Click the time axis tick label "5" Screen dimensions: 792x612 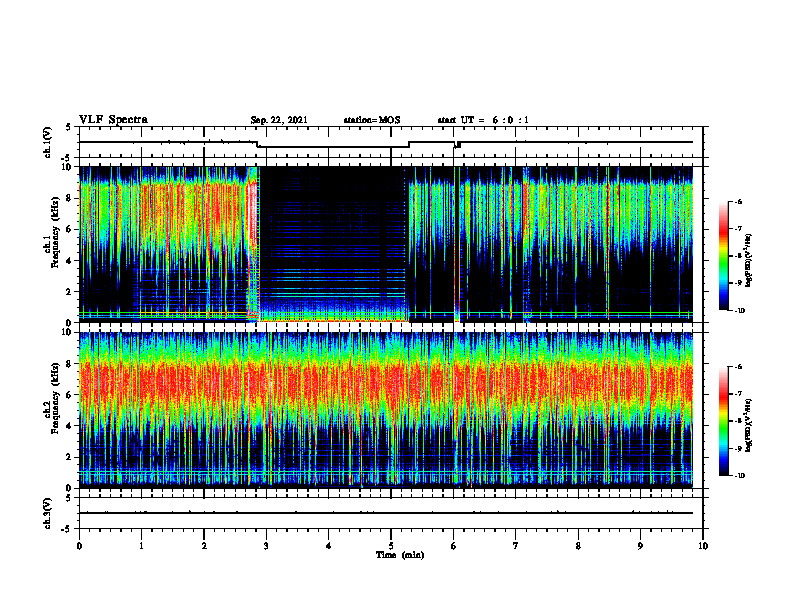391,546
